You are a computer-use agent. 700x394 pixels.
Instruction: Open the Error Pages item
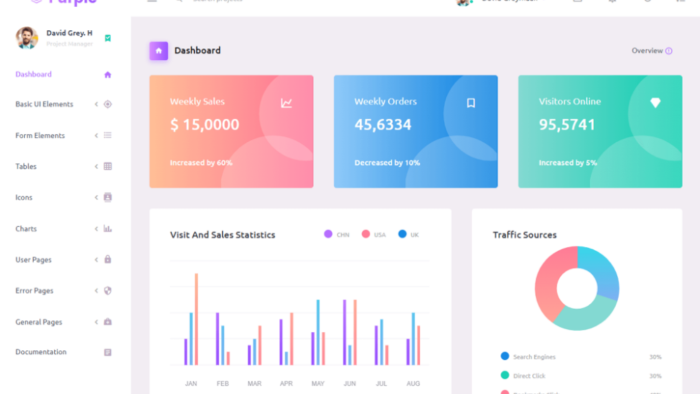(34, 290)
